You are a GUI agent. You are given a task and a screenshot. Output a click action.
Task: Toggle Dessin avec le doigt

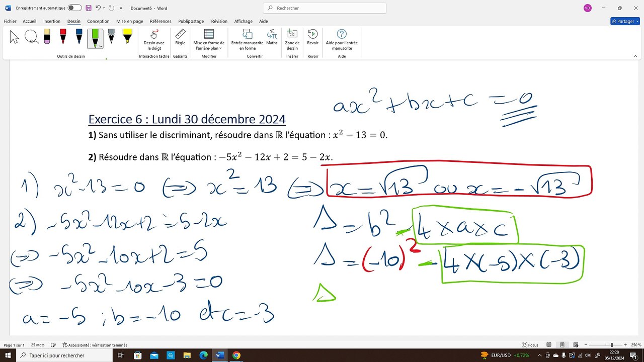[x=154, y=40]
